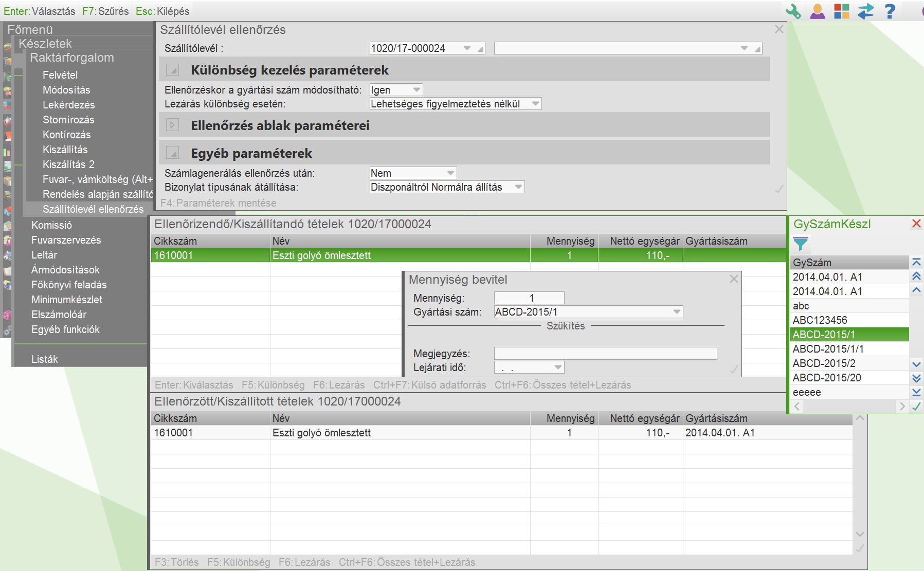Close the Szállítólevél ellenőrzés window
This screenshot has width=924, height=571.
779,29
